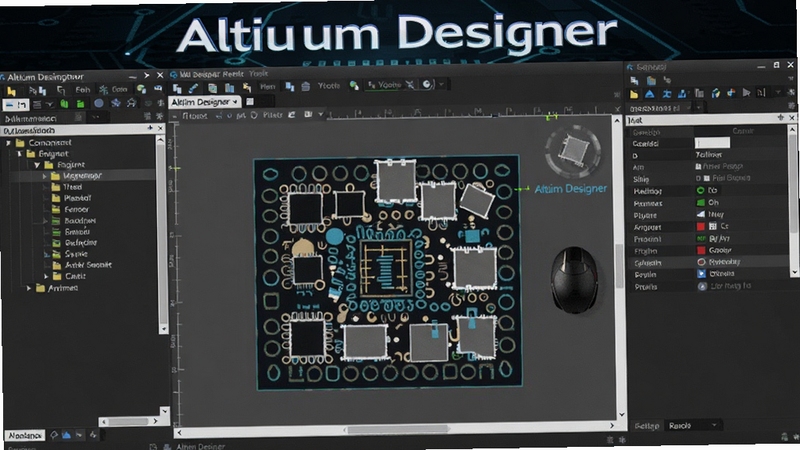
Task: Collapse the Fogjant subfolder
Action: pyautogui.click(x=37, y=165)
